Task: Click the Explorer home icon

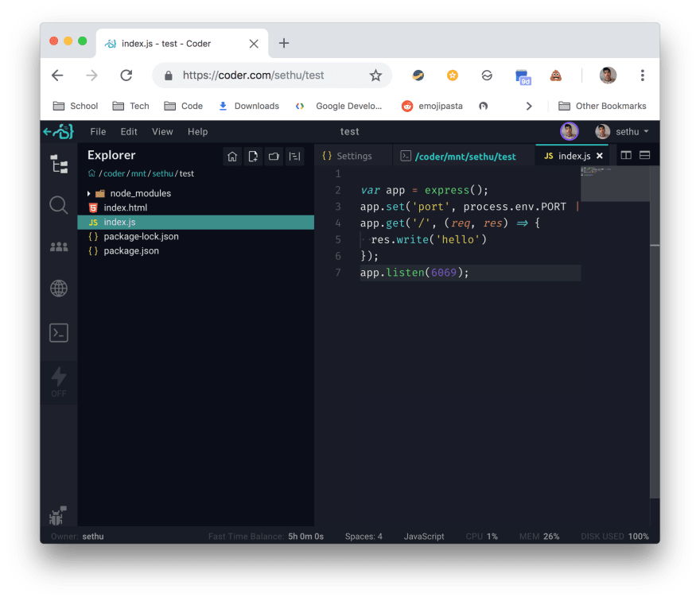Action: pyautogui.click(x=231, y=157)
